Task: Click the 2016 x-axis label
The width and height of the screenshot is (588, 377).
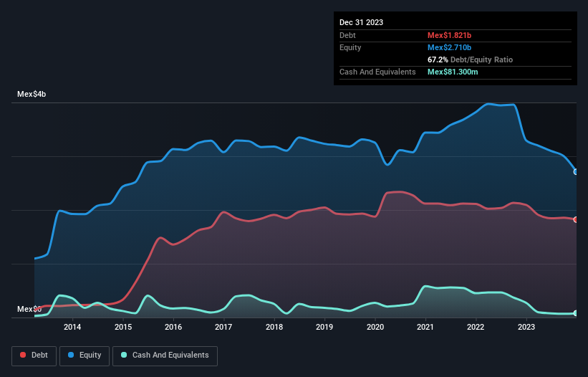Action: click(173, 327)
